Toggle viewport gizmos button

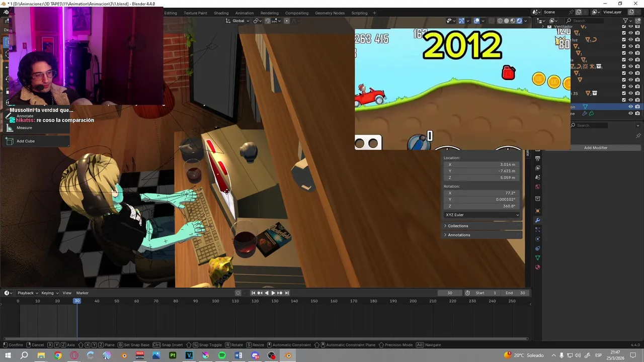(461, 21)
